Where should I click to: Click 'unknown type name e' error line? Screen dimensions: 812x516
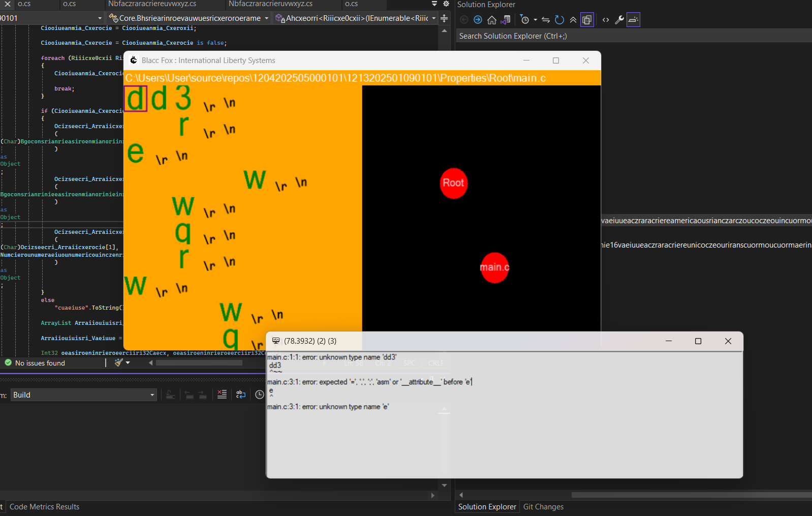pos(328,407)
